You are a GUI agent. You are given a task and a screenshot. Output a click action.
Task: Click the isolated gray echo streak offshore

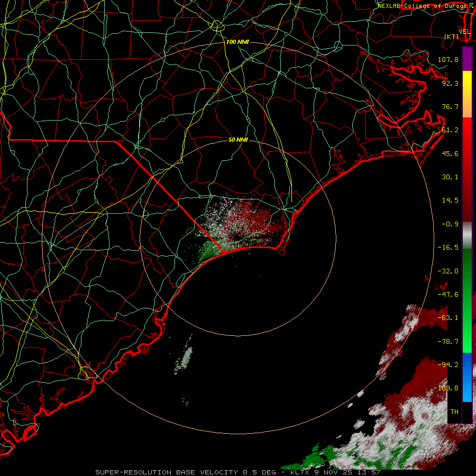(184, 360)
